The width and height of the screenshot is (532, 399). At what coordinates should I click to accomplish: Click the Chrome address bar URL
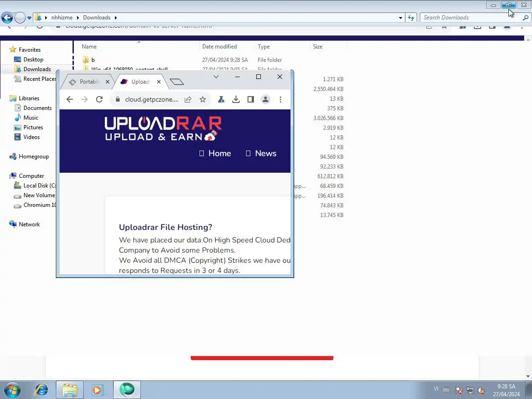(x=151, y=99)
